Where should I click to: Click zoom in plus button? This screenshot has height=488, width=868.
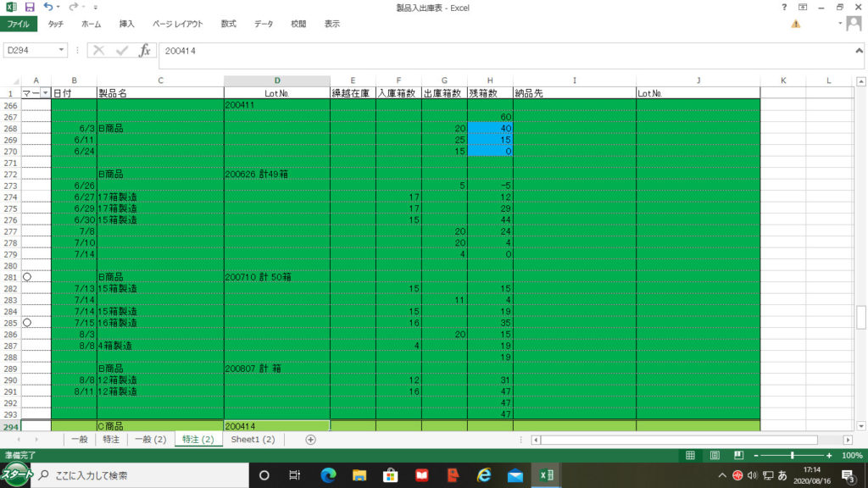click(x=829, y=456)
